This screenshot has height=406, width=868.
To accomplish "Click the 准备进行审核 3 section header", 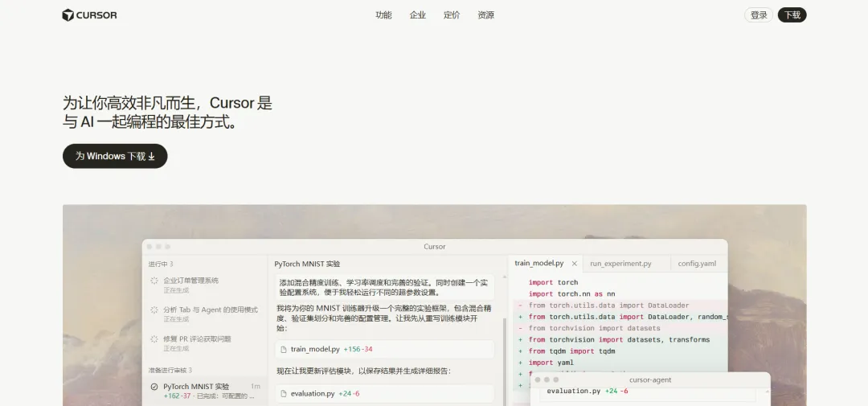I will pyautogui.click(x=170, y=370).
